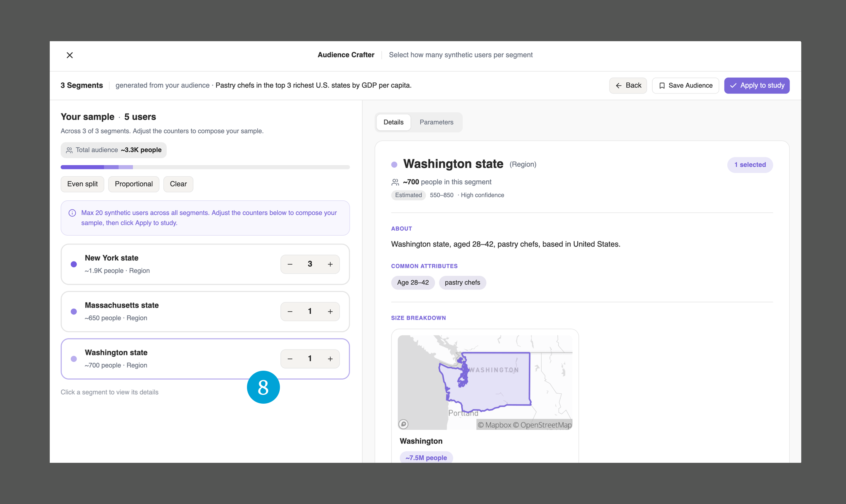The image size is (846, 504).
Task: Click the ~7.5M people badge
Action: [x=426, y=458]
